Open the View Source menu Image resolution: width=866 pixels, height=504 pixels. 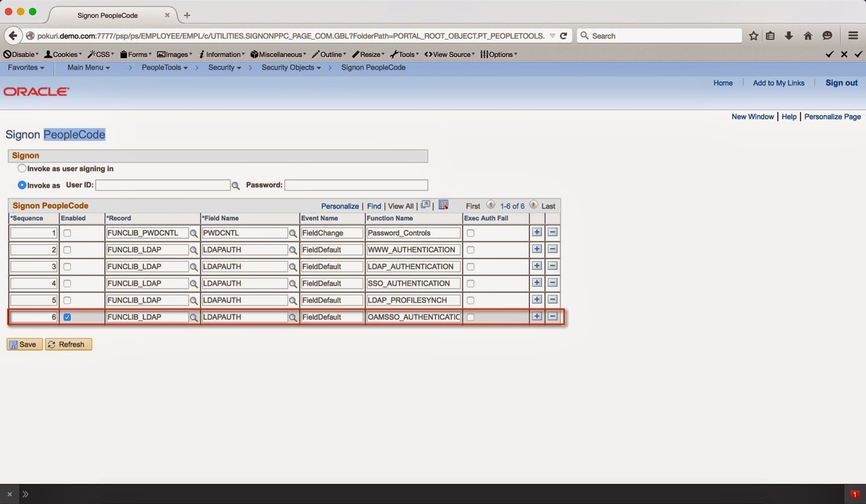(449, 54)
